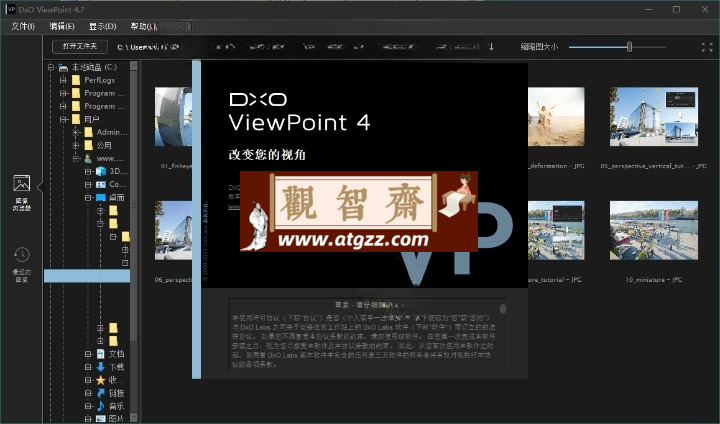The image size is (720, 424).
Task: Click the Contacts card icon in tree
Action: 101,185
